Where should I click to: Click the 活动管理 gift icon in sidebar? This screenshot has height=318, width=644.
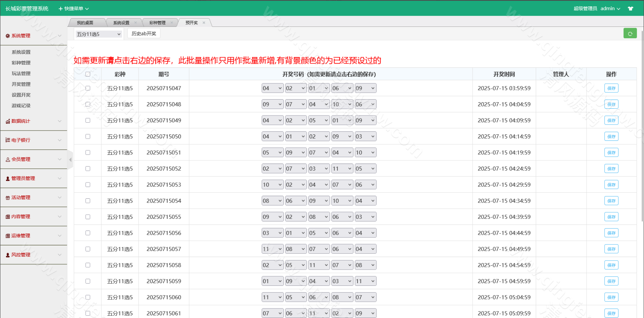pos(8,198)
